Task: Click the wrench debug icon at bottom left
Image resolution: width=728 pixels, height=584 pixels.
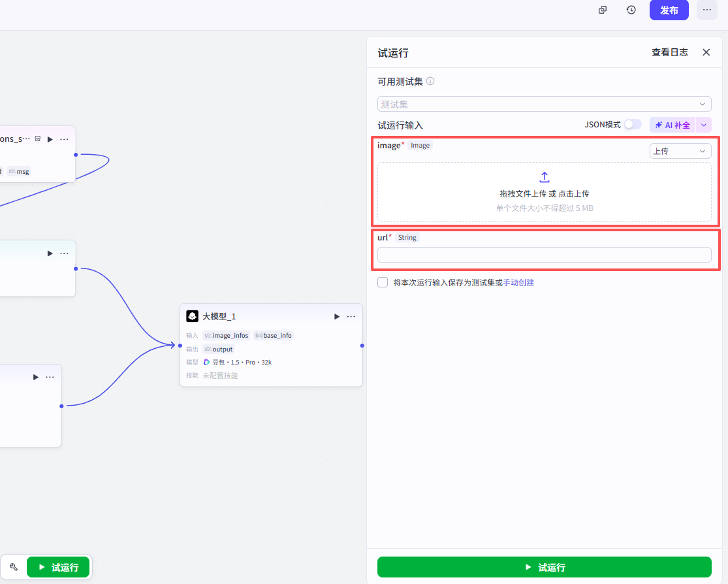Action: 14,567
